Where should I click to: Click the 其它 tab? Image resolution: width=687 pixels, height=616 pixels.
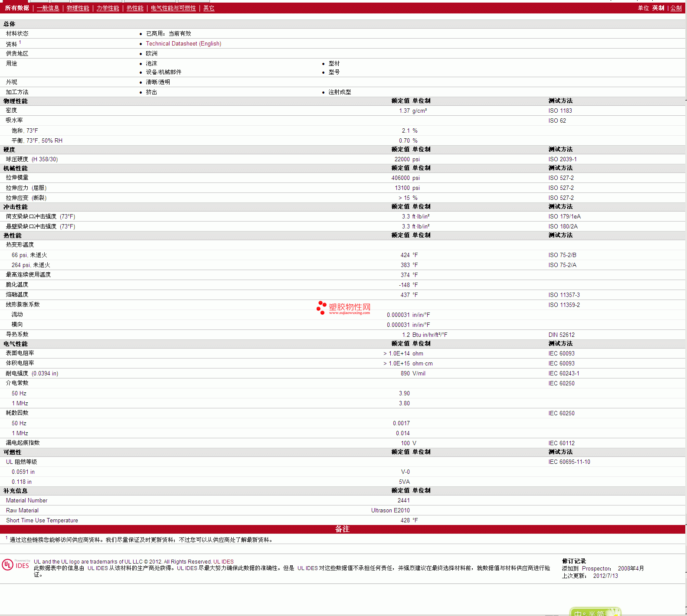tap(209, 8)
